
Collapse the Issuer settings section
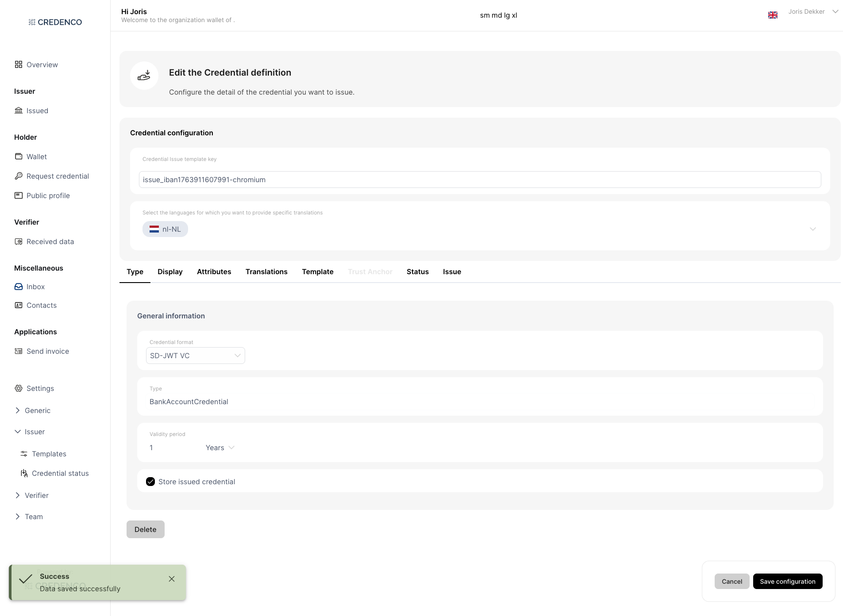point(18,432)
